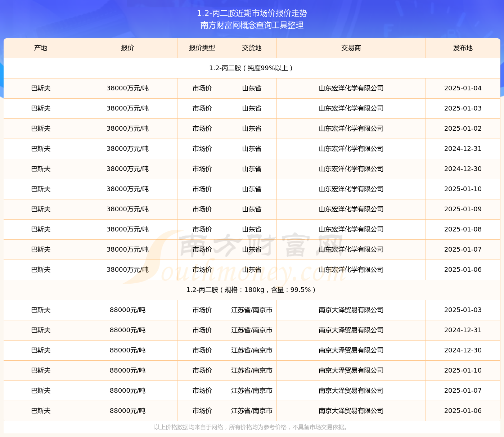The height and width of the screenshot is (437, 504).
Task: Click 88000元/吨 price in 2025-01-07 row
Action: 127,391
